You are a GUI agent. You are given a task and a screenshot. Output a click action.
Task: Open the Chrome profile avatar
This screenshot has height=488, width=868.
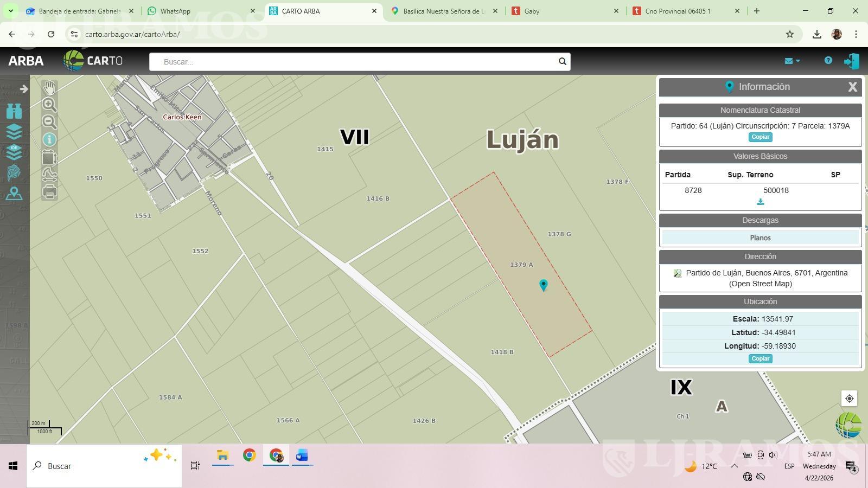pos(837,34)
